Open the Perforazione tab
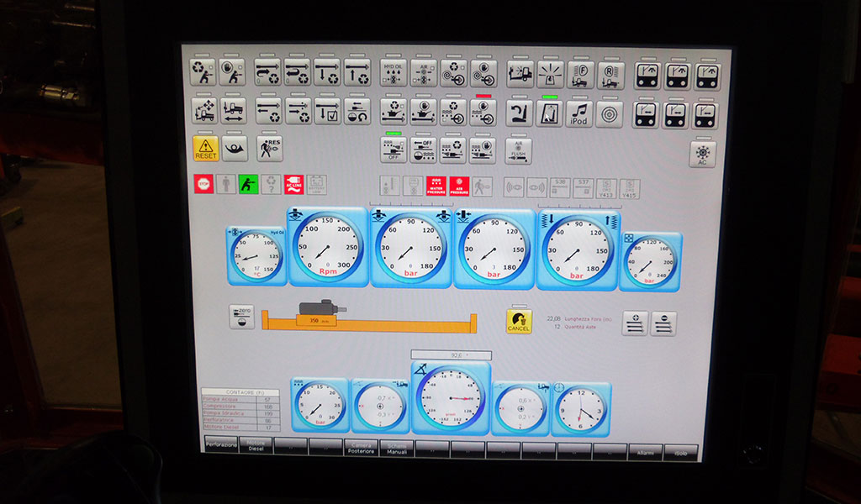This screenshot has width=861, height=504. (221, 447)
